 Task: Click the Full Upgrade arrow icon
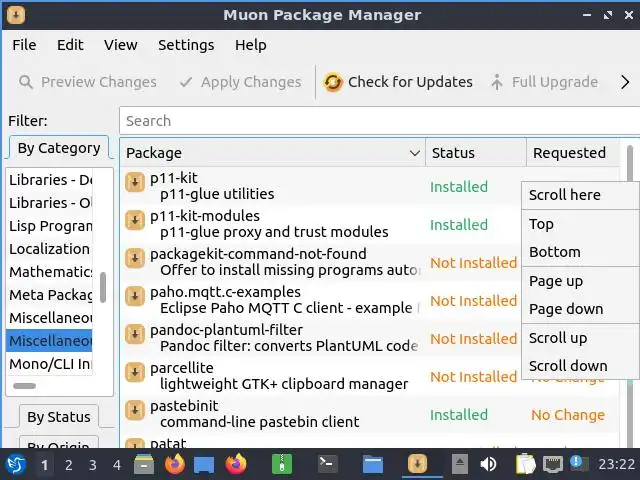[x=497, y=82]
